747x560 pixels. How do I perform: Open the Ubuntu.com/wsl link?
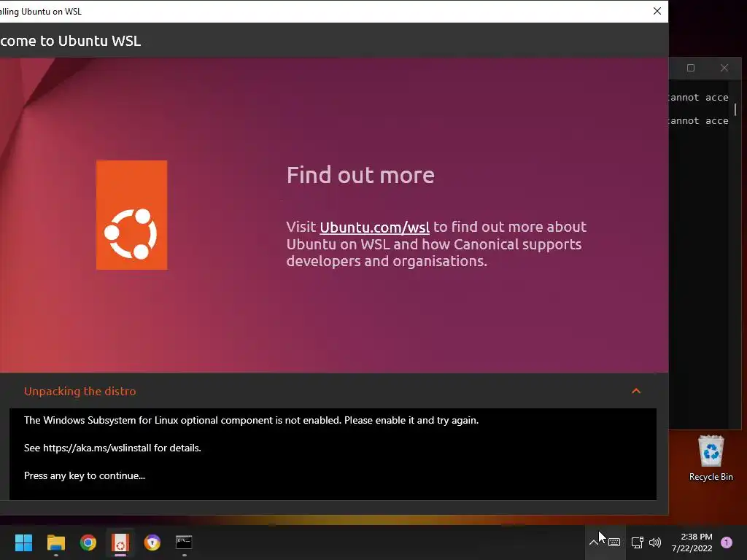374,227
